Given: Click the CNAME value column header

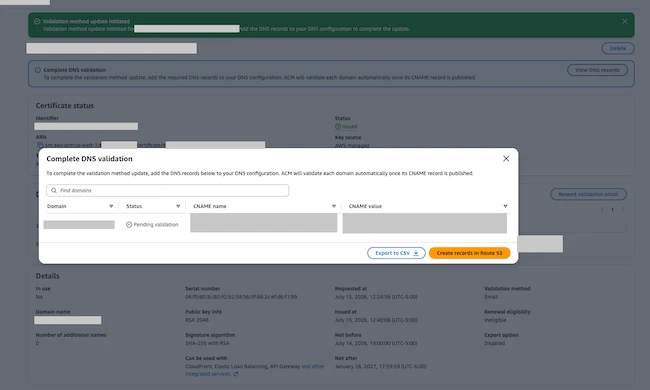Looking at the screenshot, I should pos(365,206).
